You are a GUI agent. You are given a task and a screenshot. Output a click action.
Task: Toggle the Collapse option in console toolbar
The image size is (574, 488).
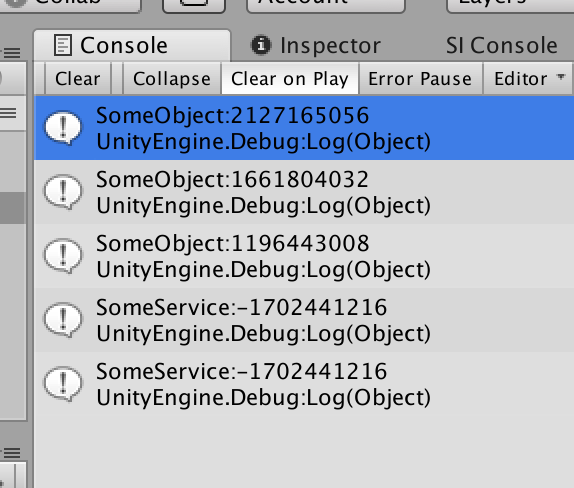(x=172, y=79)
